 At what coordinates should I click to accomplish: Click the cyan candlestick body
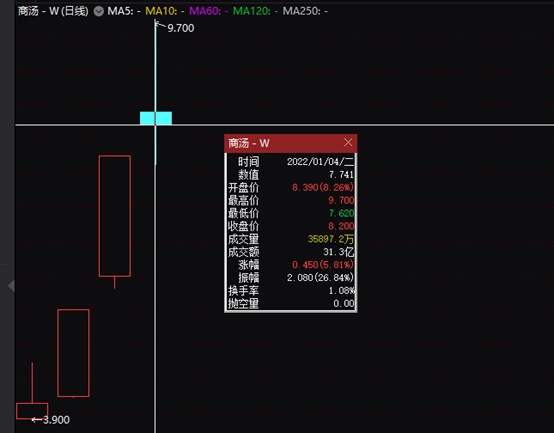156,118
